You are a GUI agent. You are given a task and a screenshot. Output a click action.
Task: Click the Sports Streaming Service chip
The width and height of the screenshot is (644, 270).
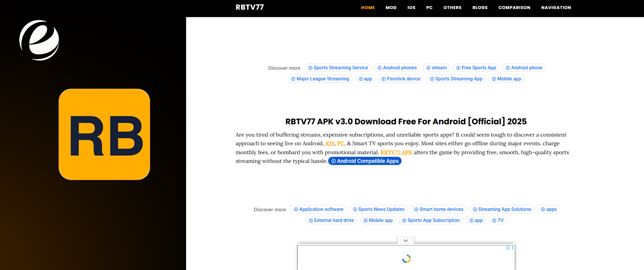(x=338, y=68)
